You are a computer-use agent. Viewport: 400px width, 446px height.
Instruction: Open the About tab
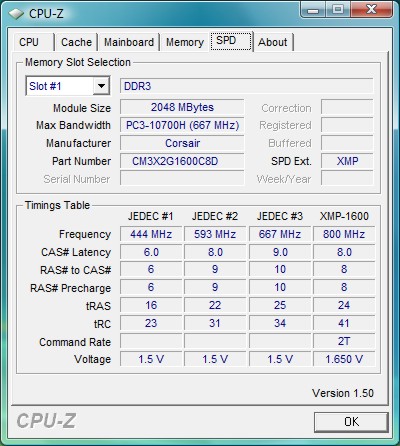point(273,42)
